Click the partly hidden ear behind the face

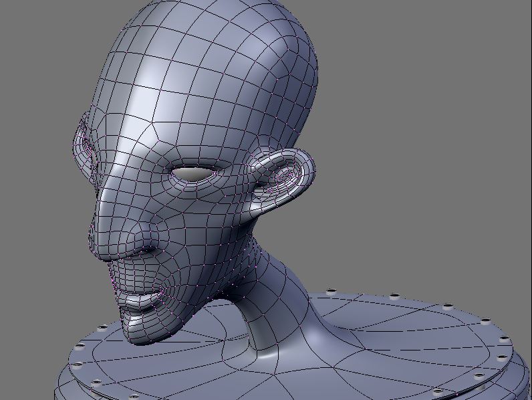82,149
